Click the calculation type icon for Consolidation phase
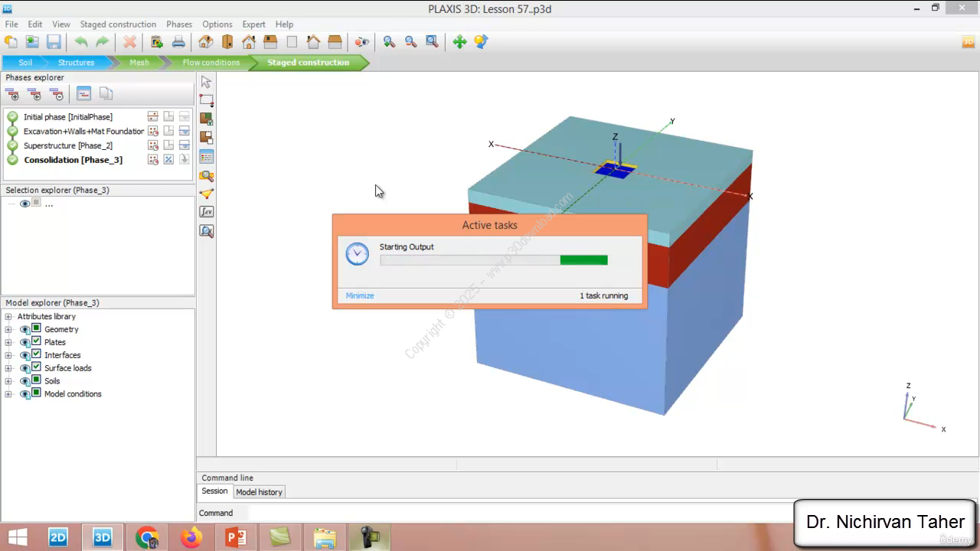Screen dimensions: 980x551 153,160
